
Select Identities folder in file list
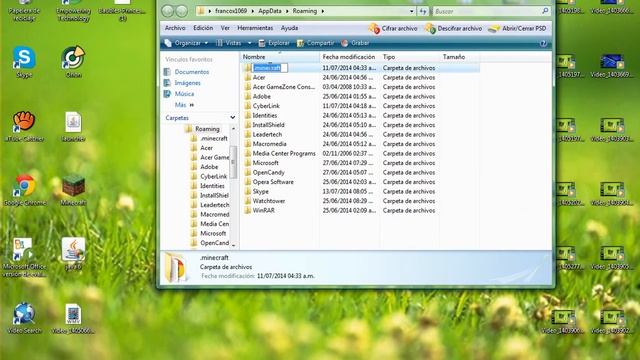264,116
